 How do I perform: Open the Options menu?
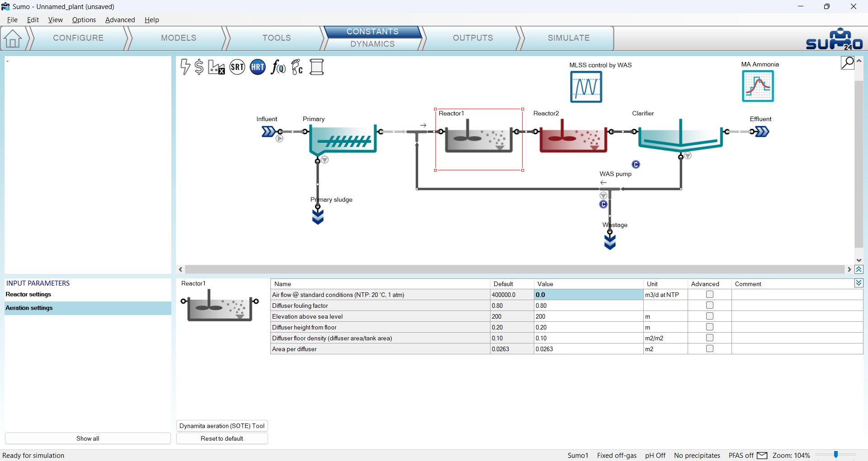[84, 20]
